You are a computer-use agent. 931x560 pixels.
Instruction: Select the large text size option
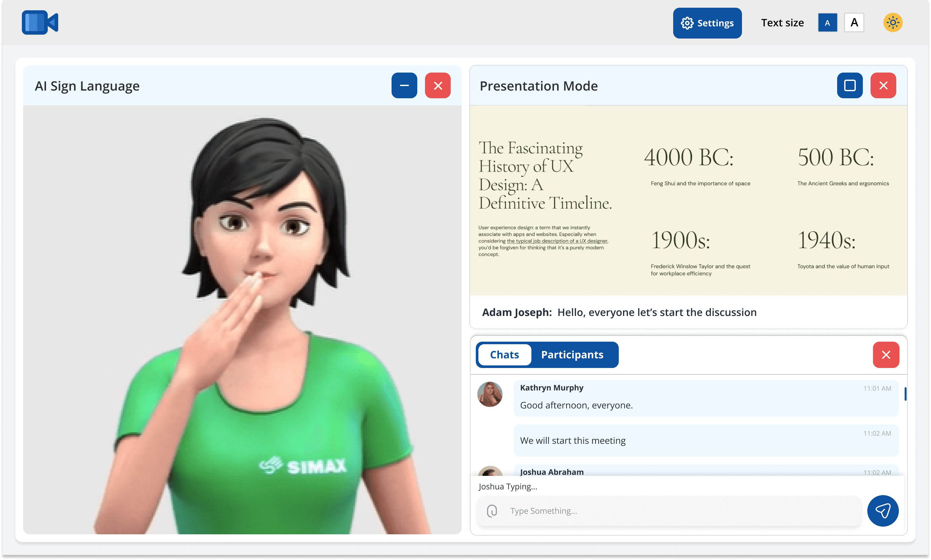pos(854,23)
